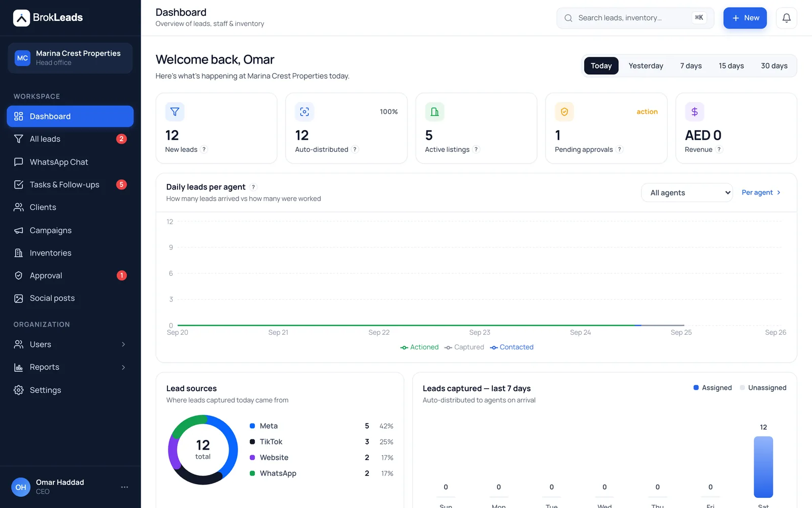Click the search leads, inventory field
This screenshot has height=508, width=812.
click(x=635, y=18)
